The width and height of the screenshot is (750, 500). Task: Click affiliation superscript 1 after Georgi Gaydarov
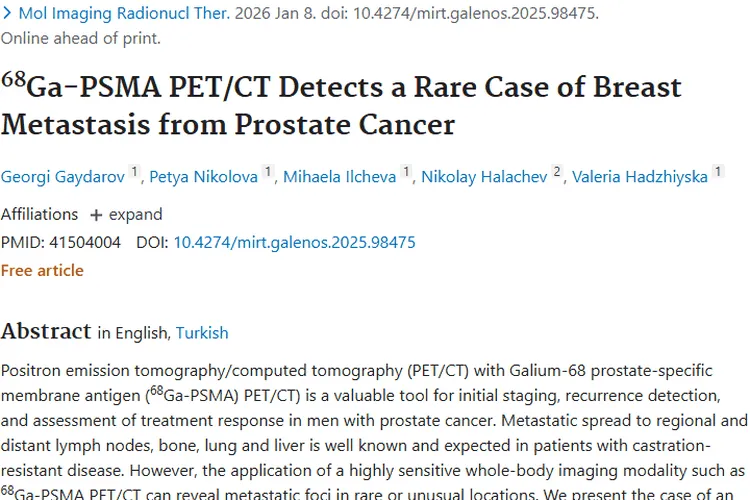click(135, 173)
